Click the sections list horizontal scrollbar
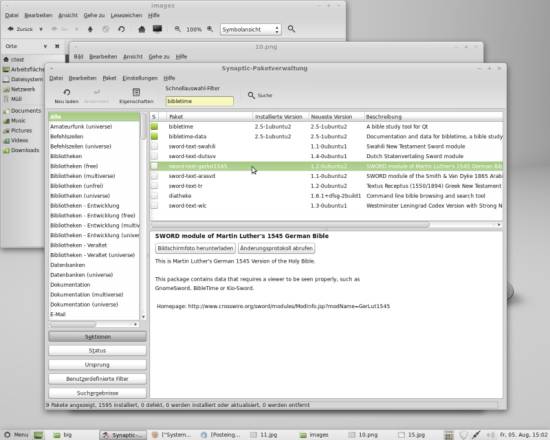 tap(72, 324)
